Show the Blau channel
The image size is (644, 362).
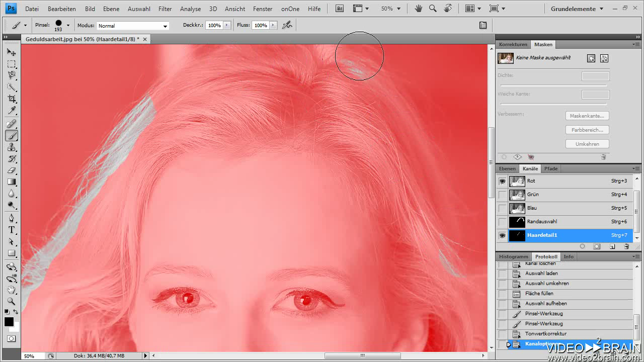pos(502,208)
